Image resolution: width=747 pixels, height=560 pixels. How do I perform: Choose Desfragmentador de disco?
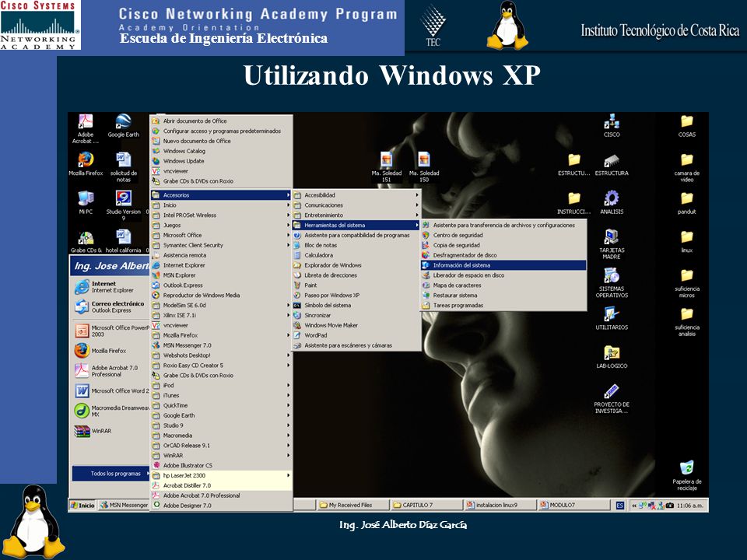pos(503,255)
